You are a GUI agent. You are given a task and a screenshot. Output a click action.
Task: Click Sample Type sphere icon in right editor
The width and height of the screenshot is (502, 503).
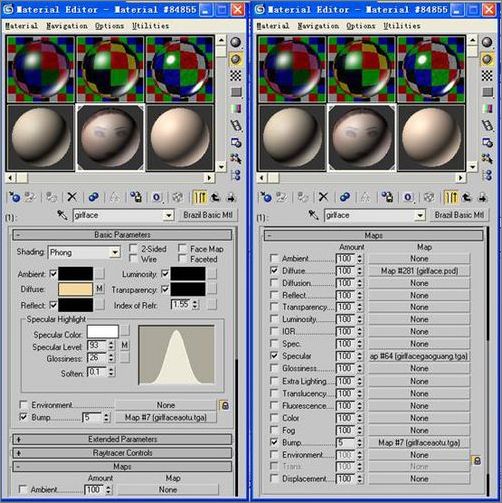487,42
